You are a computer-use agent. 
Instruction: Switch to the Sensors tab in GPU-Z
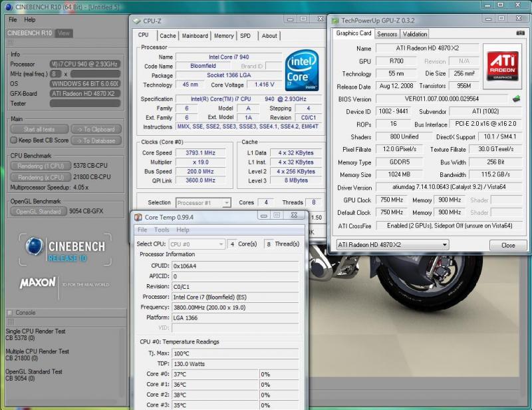pyautogui.click(x=387, y=34)
